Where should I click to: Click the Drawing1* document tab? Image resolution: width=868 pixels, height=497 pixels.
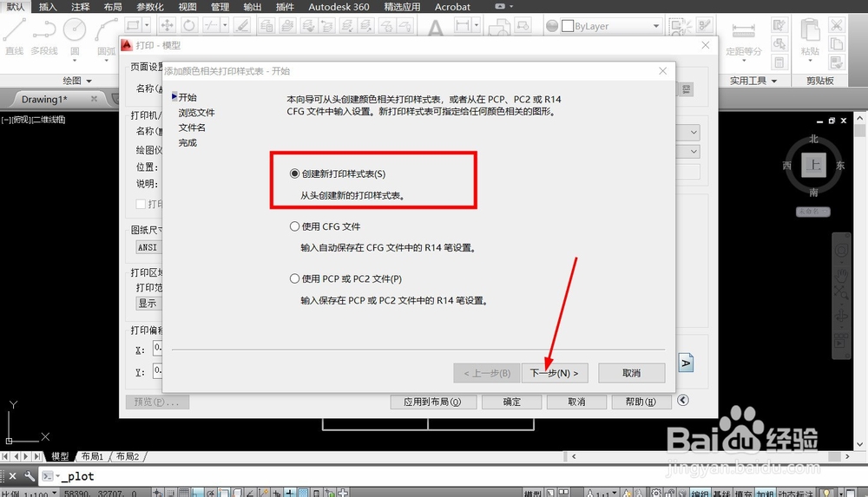coord(44,99)
